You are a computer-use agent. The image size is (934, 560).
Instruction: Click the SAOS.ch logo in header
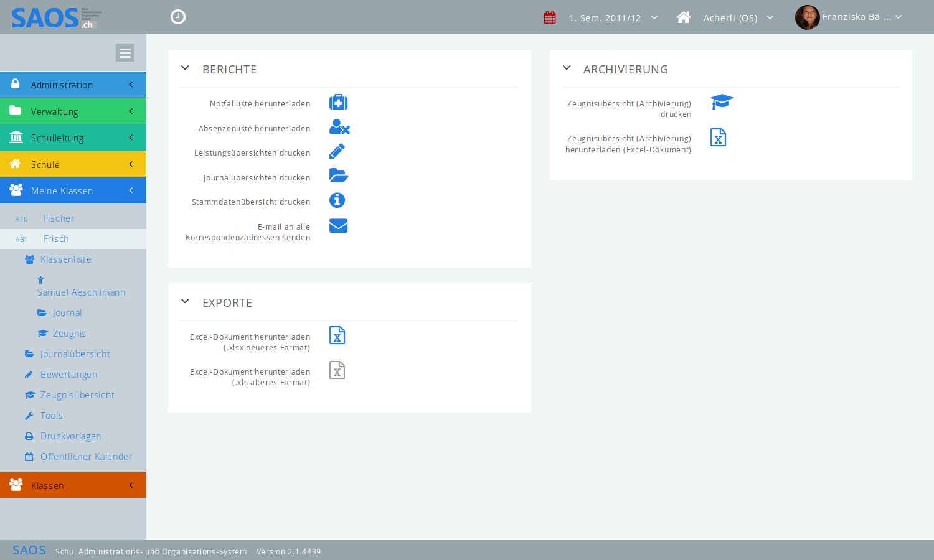point(56,17)
